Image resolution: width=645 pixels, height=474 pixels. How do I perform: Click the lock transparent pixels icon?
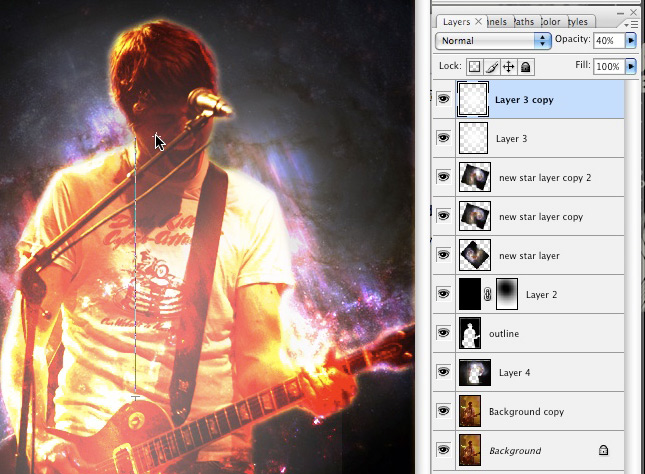tap(475, 67)
